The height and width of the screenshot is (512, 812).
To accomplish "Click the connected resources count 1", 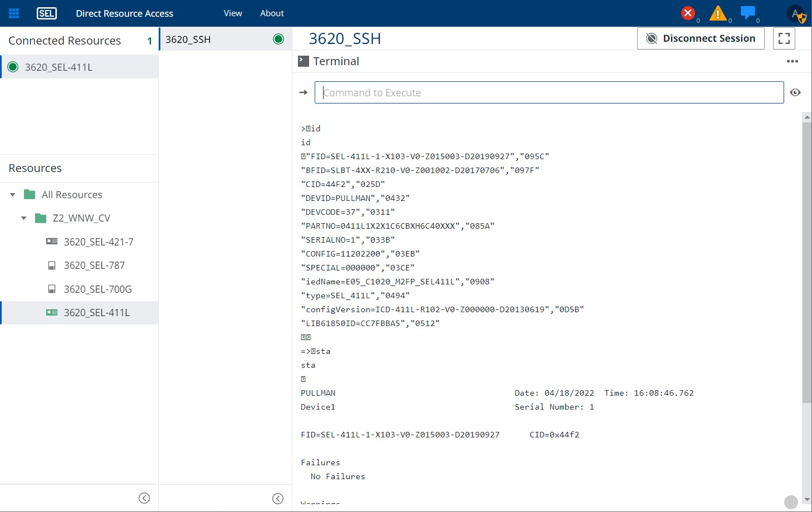I will (x=149, y=41).
